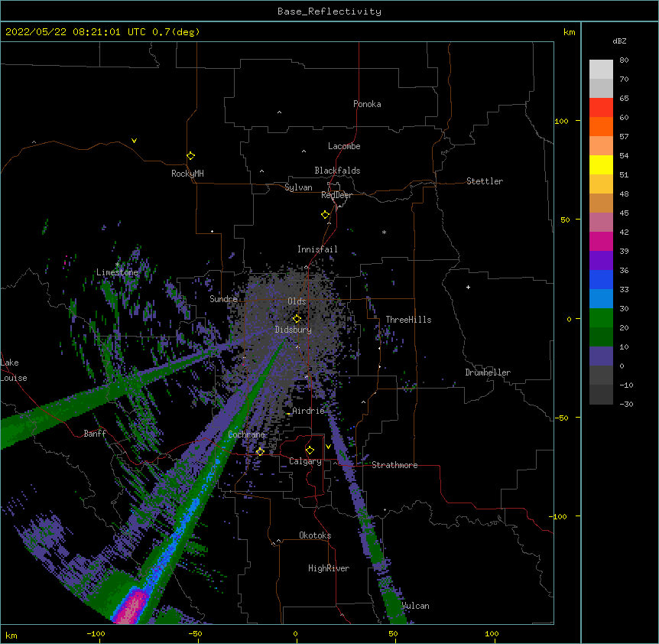The image size is (659, 644).
Task: Click the Lake Louise label at left edge
Action: click(14, 370)
